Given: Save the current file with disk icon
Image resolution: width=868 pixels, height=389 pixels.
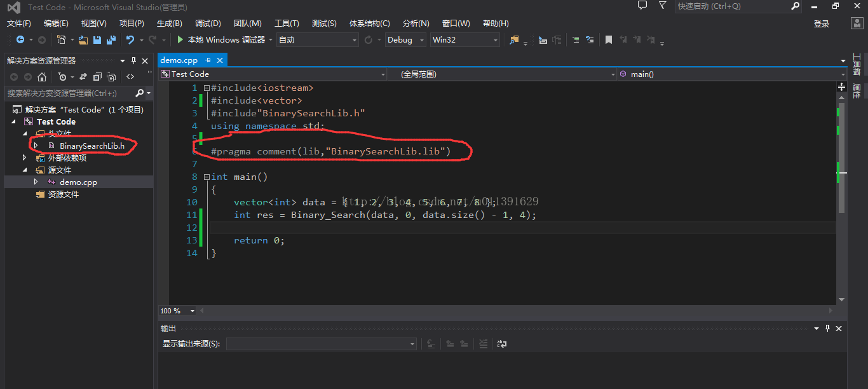Looking at the screenshot, I should pos(97,39).
